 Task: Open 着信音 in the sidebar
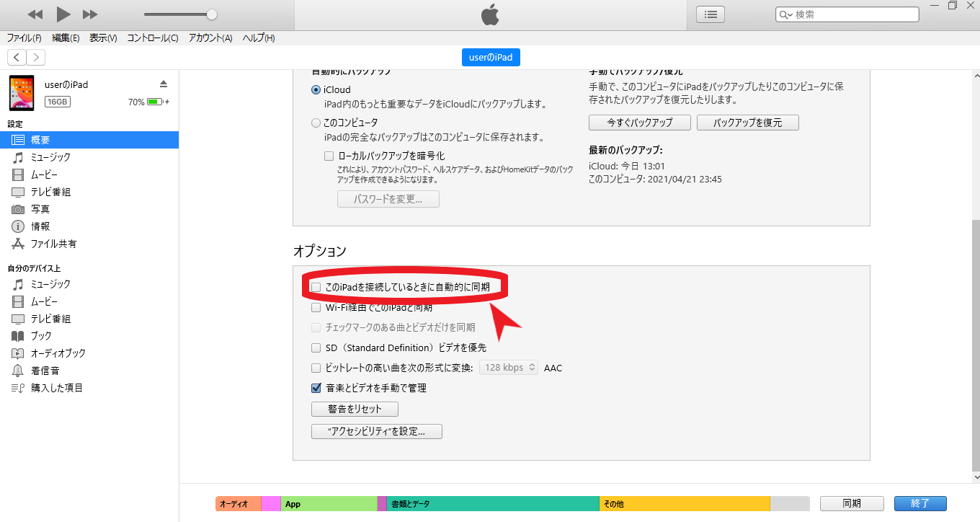click(x=89, y=371)
